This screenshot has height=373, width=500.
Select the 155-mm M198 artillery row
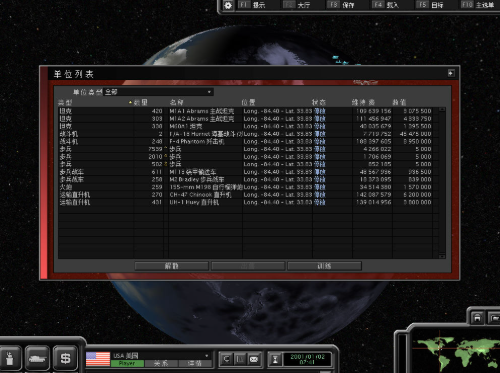point(248,187)
